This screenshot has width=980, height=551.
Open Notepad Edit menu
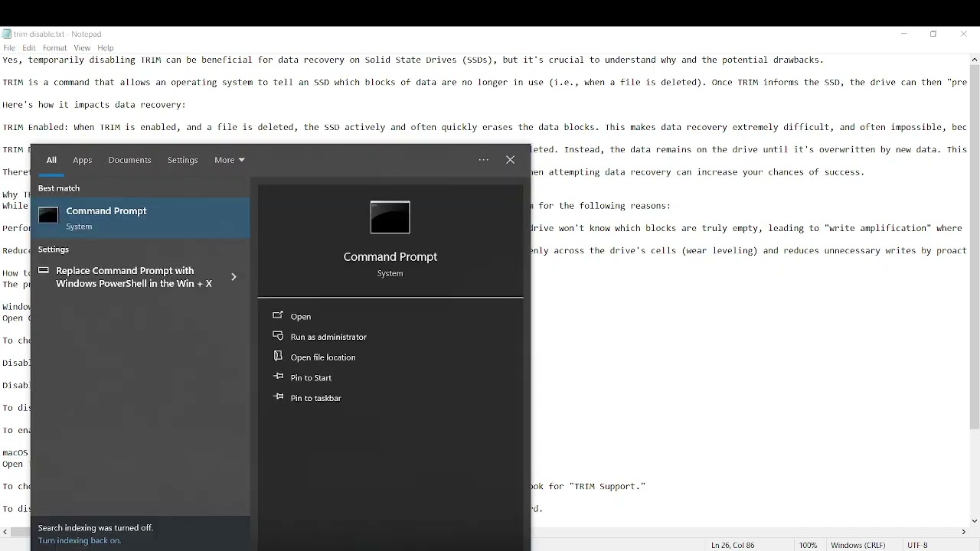click(x=29, y=48)
